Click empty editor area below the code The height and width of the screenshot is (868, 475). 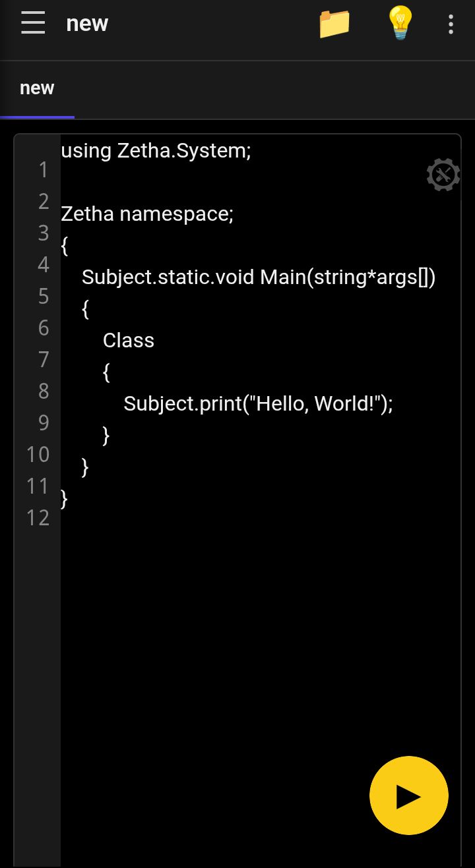pos(261,659)
